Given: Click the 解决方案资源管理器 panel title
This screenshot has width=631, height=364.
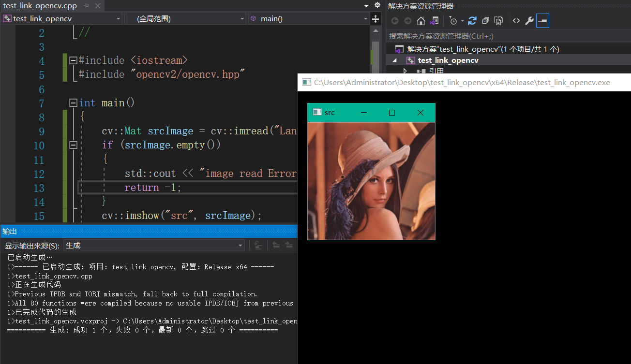Looking at the screenshot, I should [421, 6].
